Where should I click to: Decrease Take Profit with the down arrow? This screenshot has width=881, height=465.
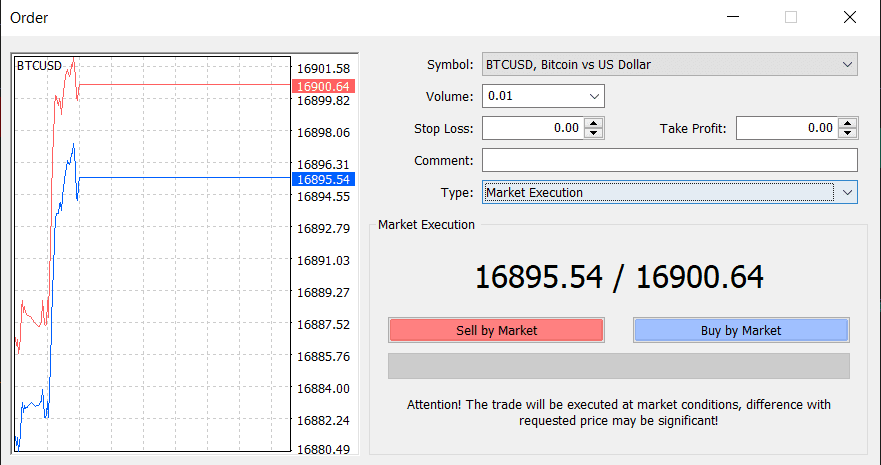pyautogui.click(x=848, y=134)
